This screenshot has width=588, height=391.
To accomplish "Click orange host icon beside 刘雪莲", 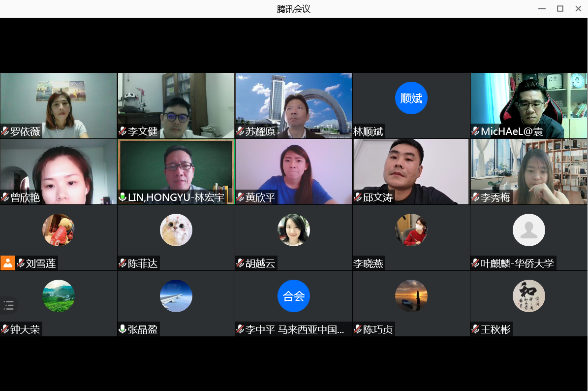I will [8, 263].
